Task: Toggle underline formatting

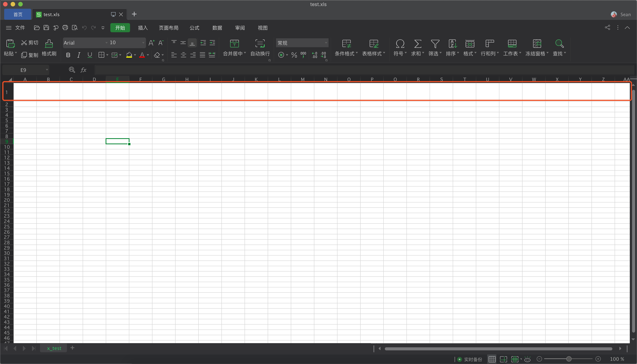Action: pos(90,55)
